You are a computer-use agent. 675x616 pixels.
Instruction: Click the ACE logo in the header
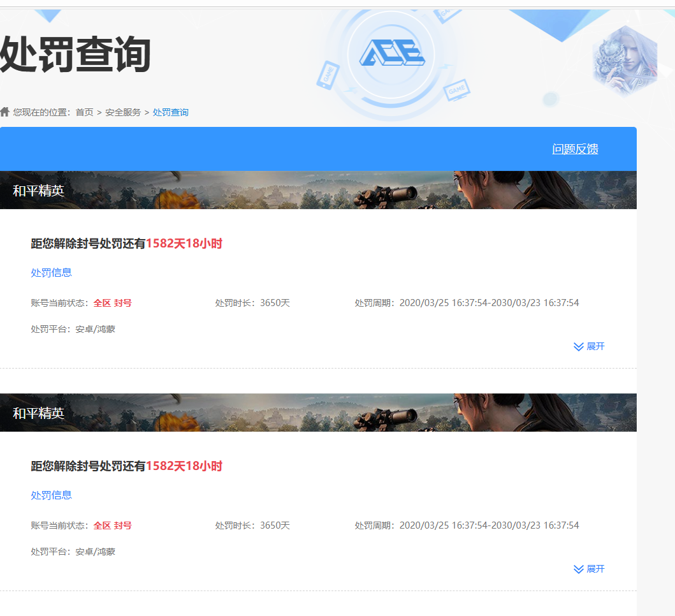[x=391, y=54]
